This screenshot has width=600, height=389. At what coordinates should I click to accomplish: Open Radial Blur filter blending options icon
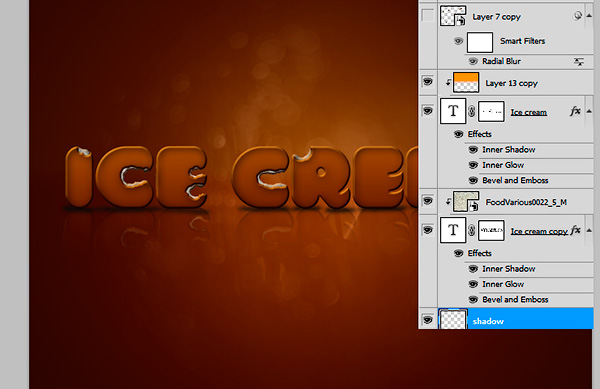click(x=579, y=62)
